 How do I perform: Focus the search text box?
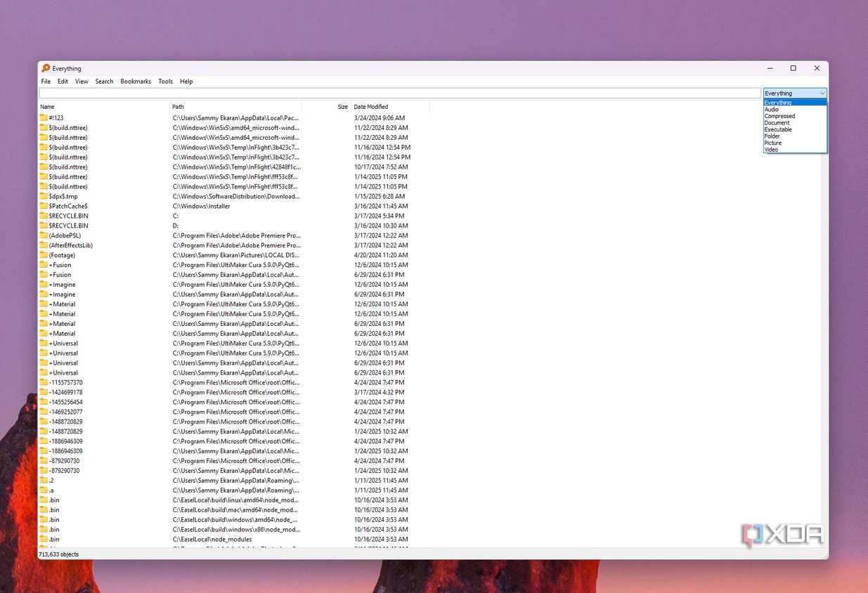(400, 93)
